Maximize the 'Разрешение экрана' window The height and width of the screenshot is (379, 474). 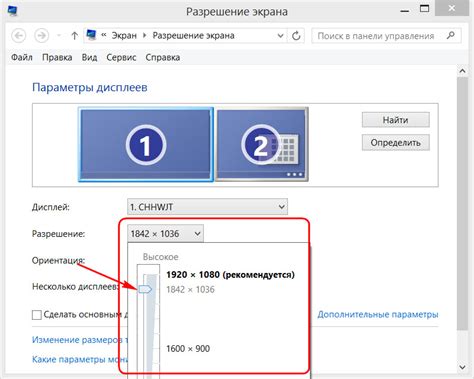[425, 9]
